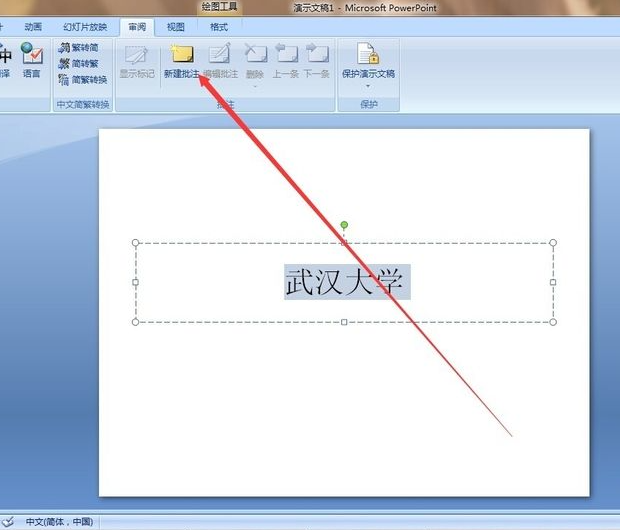This screenshot has width=620, height=530.
Task: Click 中文(简体，中国) in the status bar
Action: click(x=59, y=522)
